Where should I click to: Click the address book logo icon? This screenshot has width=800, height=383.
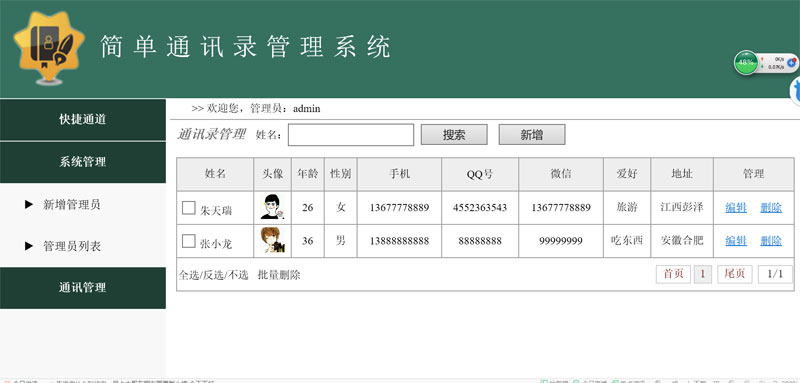(49, 48)
